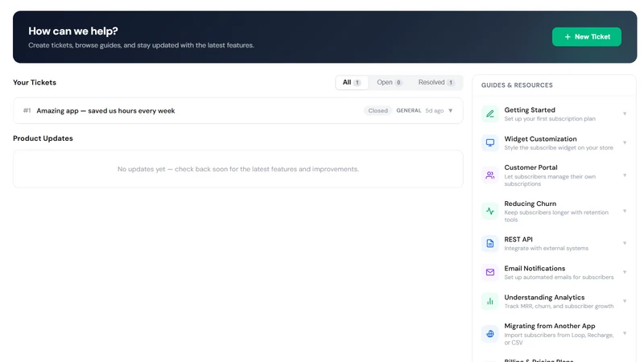Open the Email Notifications guide title
The height and width of the screenshot is (362, 644).
535,269
